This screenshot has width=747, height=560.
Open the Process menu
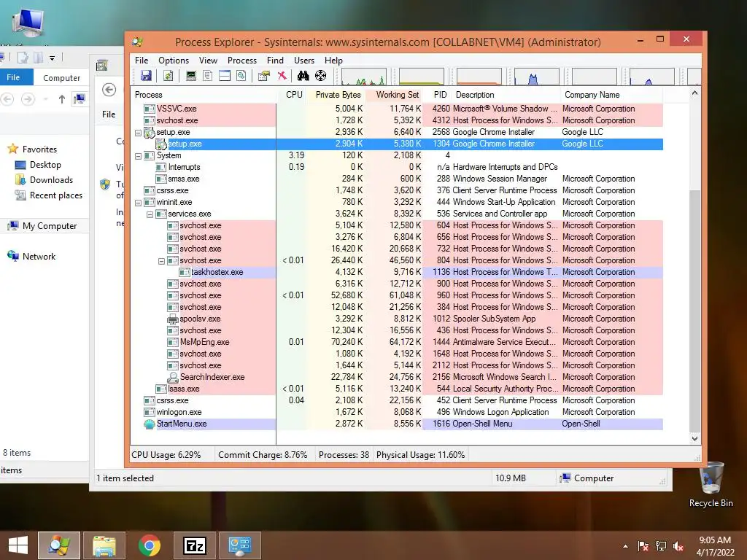tap(242, 61)
